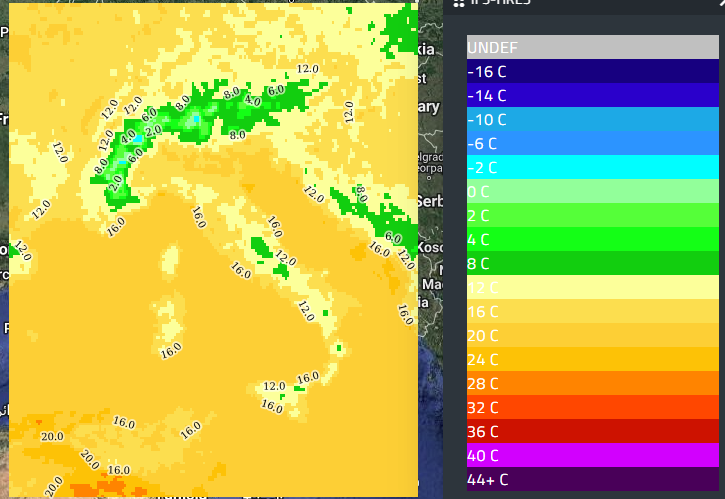The image size is (725, 499).
Task: Pick the -14 C legend color band
Action: (592, 95)
